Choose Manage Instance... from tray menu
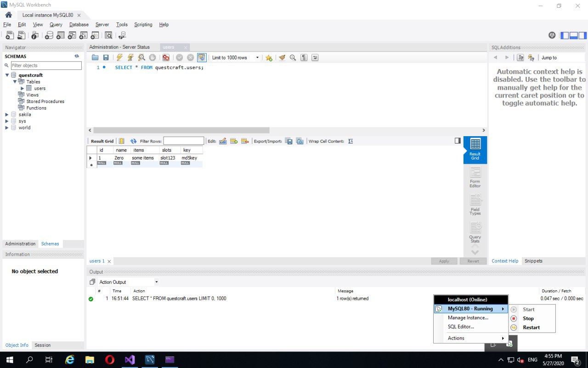Image resolution: width=588 pixels, height=368 pixels. [x=468, y=318]
